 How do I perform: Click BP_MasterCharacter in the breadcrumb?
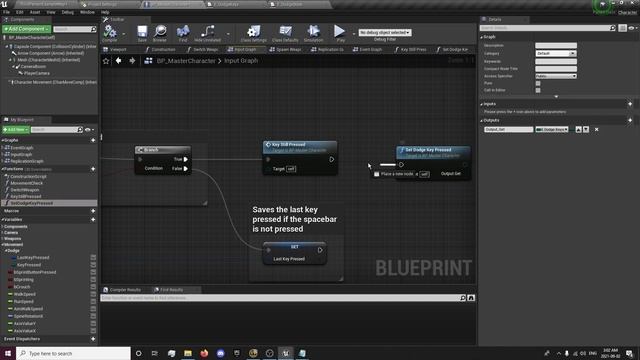point(186,61)
